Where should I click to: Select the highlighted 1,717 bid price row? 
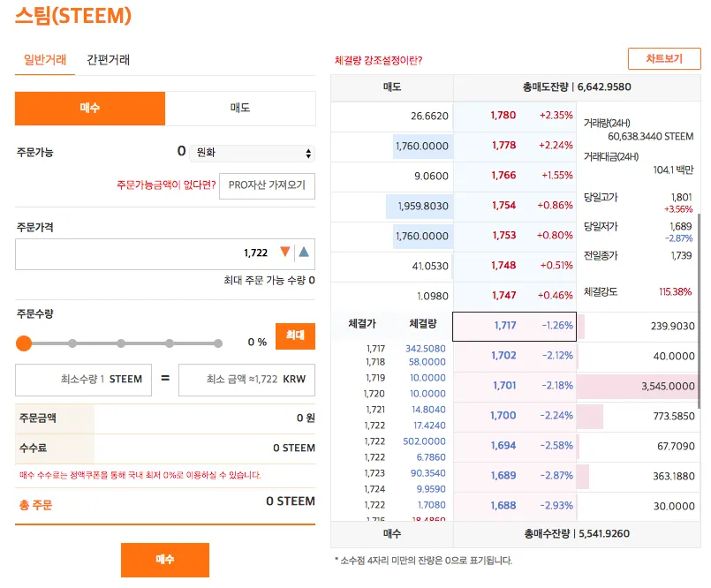coord(514,326)
